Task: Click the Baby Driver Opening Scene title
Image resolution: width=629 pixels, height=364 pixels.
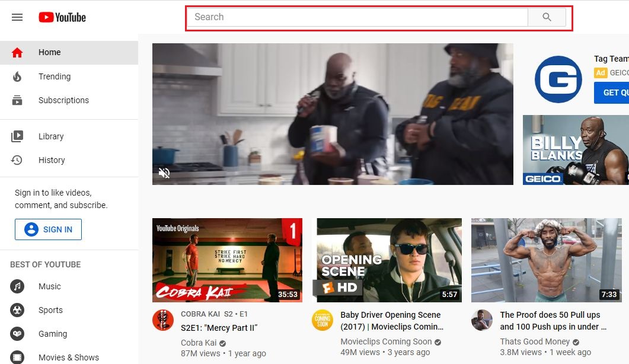Action: 392,321
